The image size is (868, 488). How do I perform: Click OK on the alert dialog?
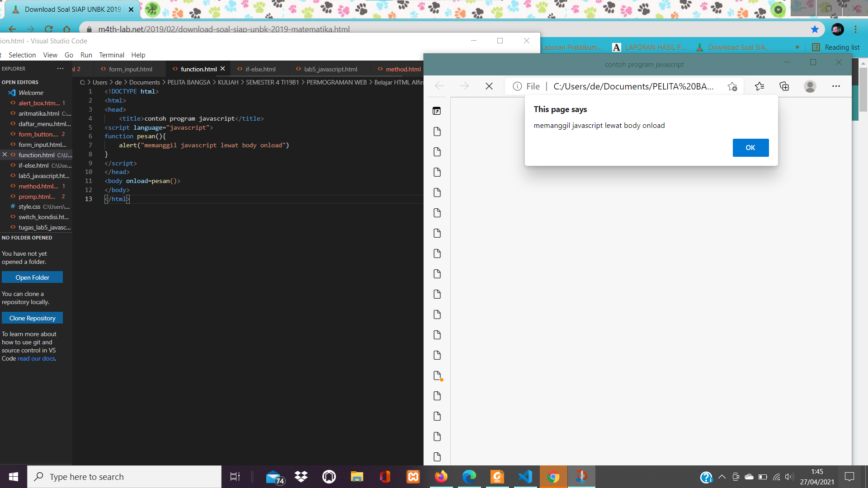point(750,147)
